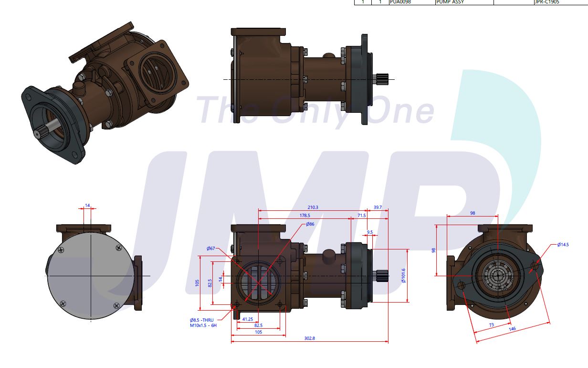This screenshot has width=588, height=368.
Task: Click the Ø14.5 hole diameter callout
Action: [x=563, y=245]
